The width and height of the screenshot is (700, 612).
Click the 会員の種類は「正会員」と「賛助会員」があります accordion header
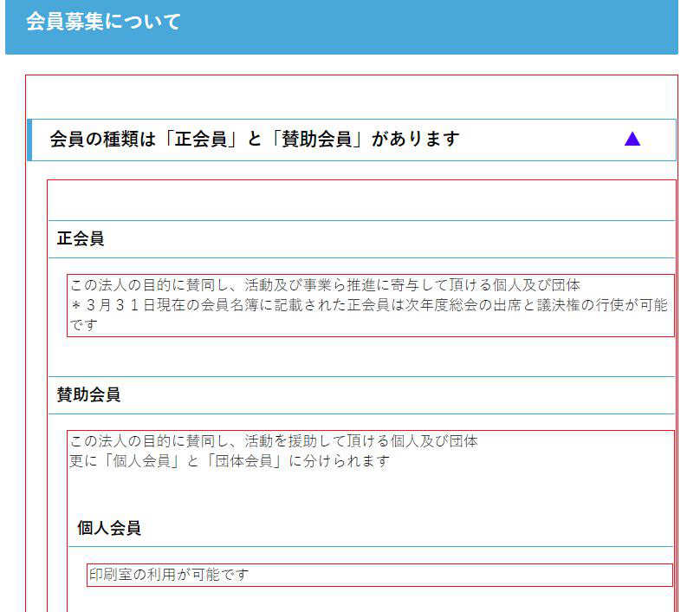tap(352, 140)
